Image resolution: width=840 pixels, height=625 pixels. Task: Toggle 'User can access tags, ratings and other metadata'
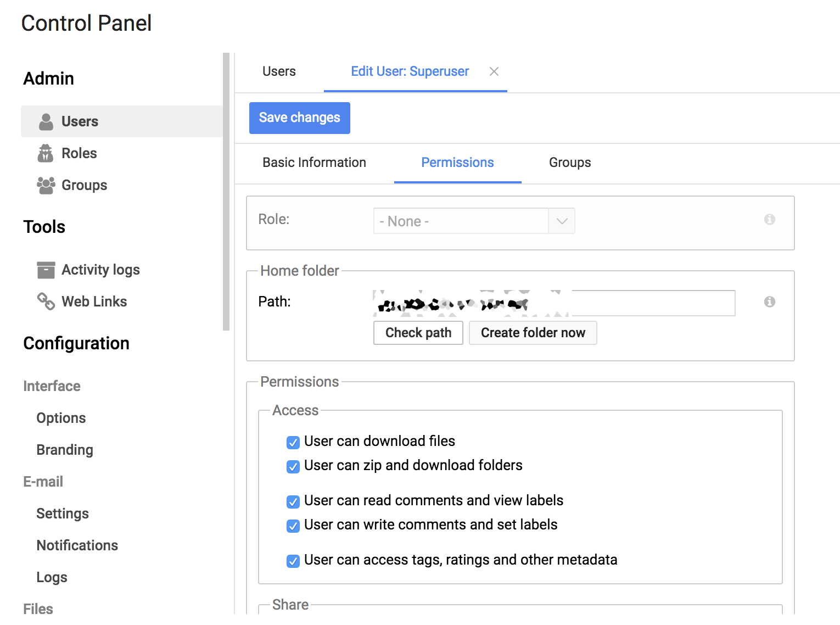coord(293,561)
